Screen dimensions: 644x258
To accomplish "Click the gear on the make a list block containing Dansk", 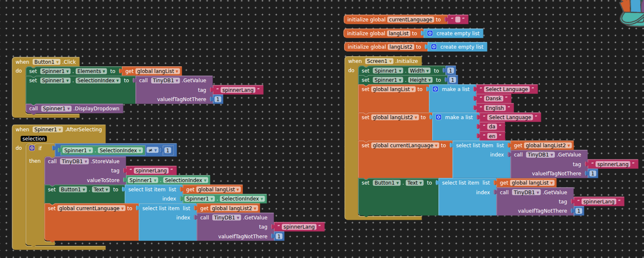I will pos(435,89).
